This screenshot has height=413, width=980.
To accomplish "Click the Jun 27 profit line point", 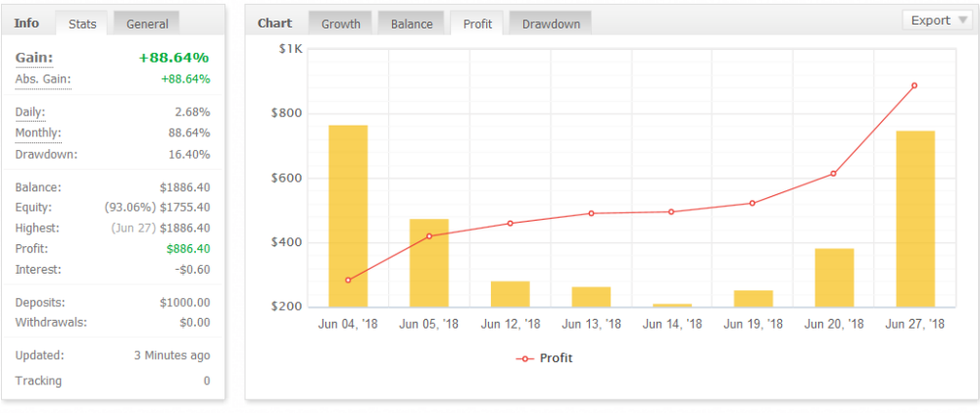I will pyautogui.click(x=914, y=85).
